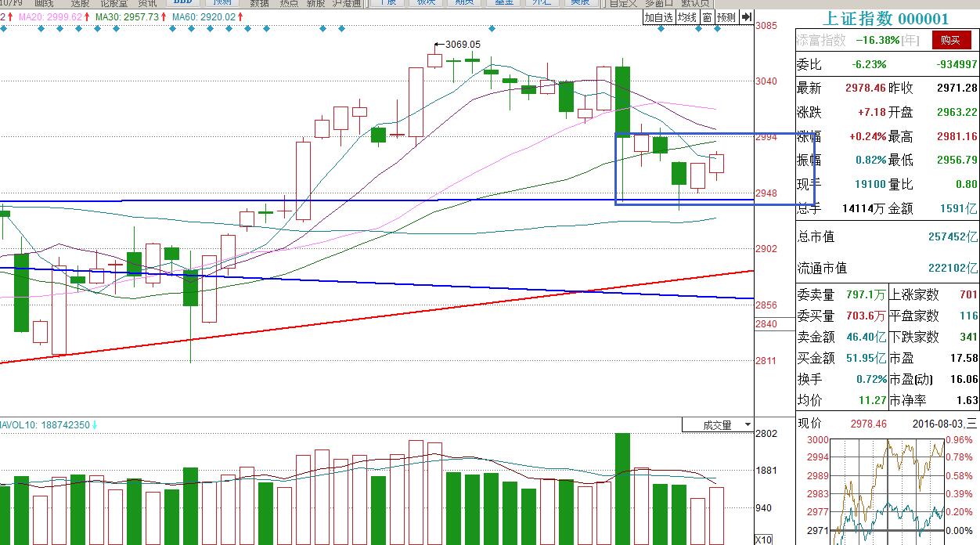Select the MA60: 2920.02 indicator label
Viewport: 980px width, 545px height.
(204, 16)
